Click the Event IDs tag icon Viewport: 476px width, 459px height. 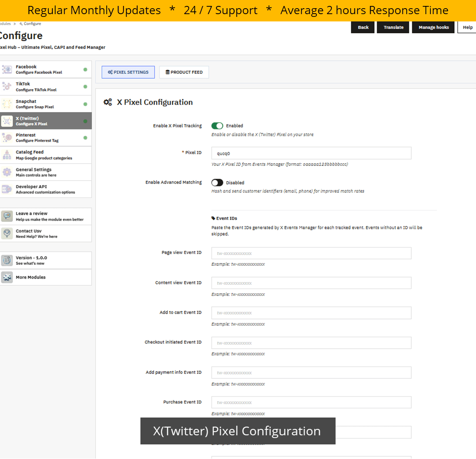pyautogui.click(x=213, y=218)
